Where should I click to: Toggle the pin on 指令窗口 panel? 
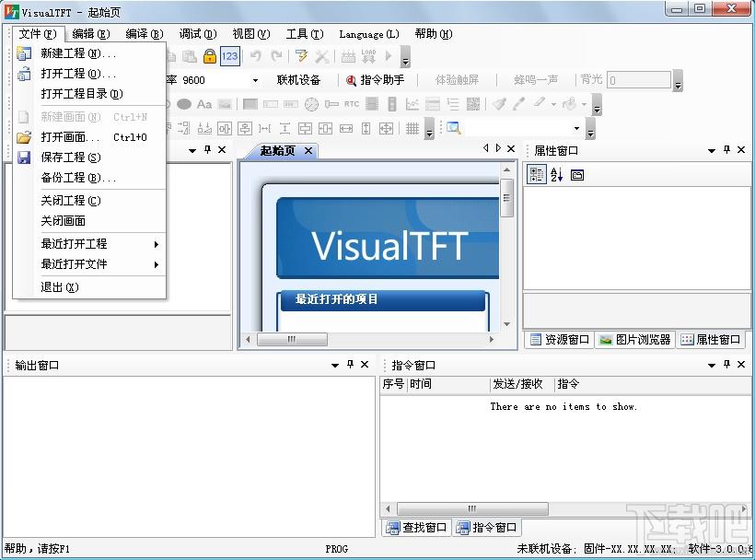tap(726, 364)
